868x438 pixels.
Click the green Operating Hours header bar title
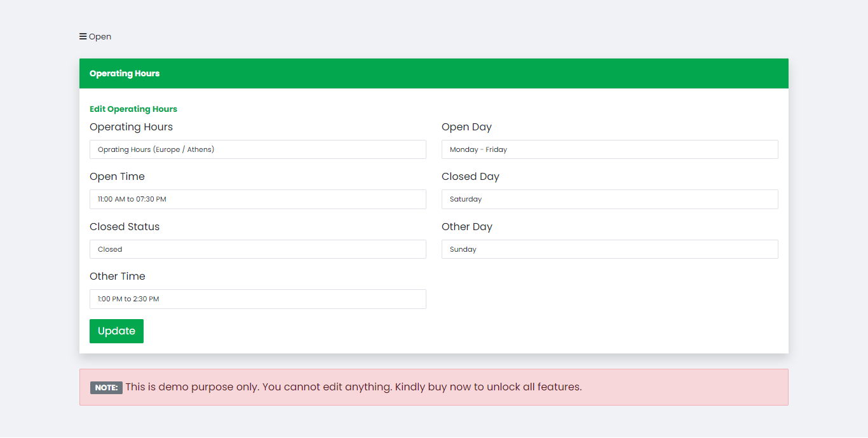tap(125, 74)
